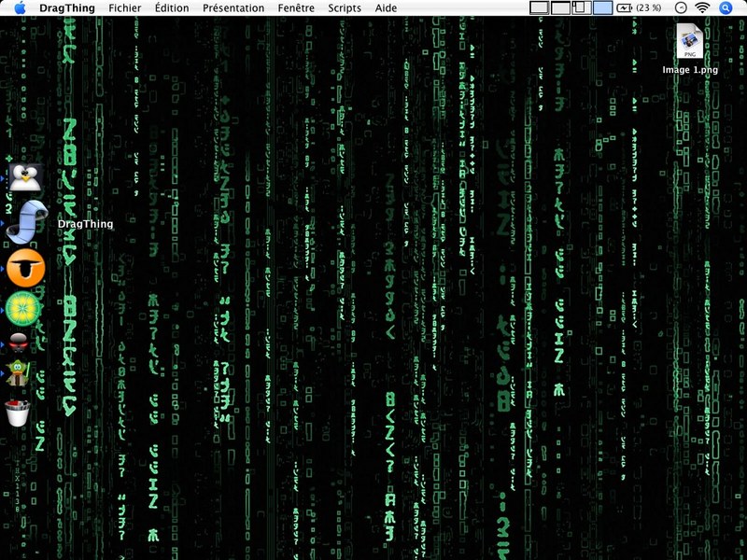The height and width of the screenshot is (560, 747).
Task: Open the Trash bin in the dock
Action: (x=18, y=413)
